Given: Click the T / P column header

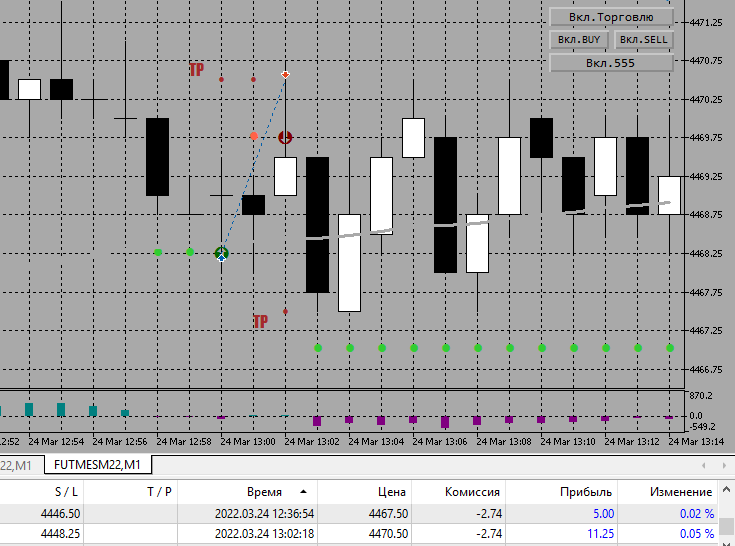Looking at the screenshot, I should tap(131, 492).
